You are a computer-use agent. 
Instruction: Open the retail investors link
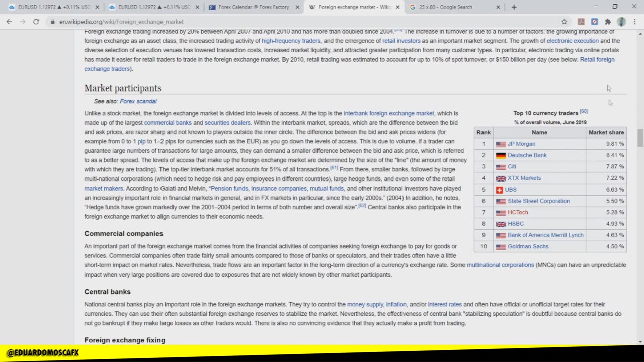tap(401, 41)
